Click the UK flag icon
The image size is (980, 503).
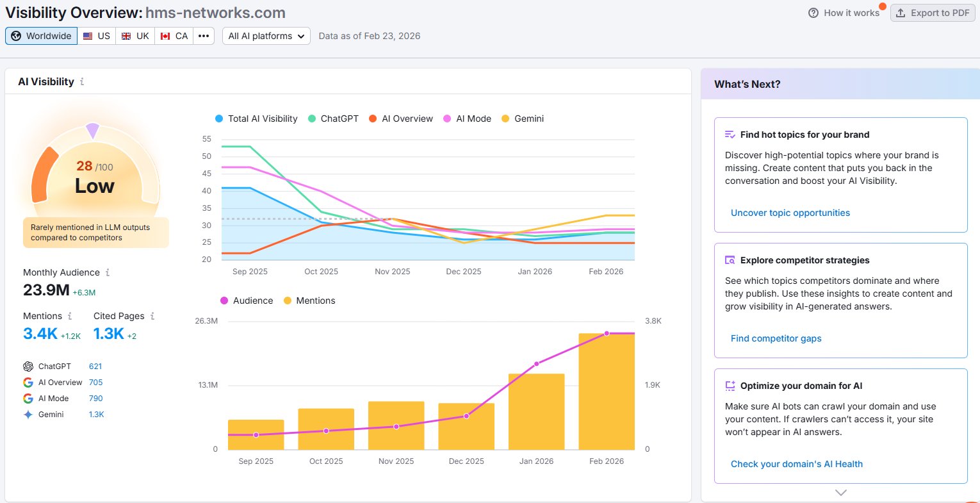126,36
